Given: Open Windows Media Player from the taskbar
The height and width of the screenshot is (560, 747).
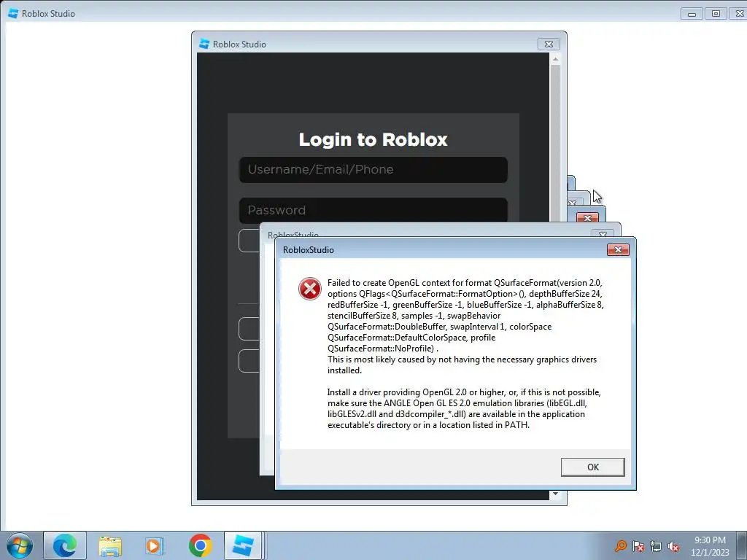Looking at the screenshot, I should (154, 545).
